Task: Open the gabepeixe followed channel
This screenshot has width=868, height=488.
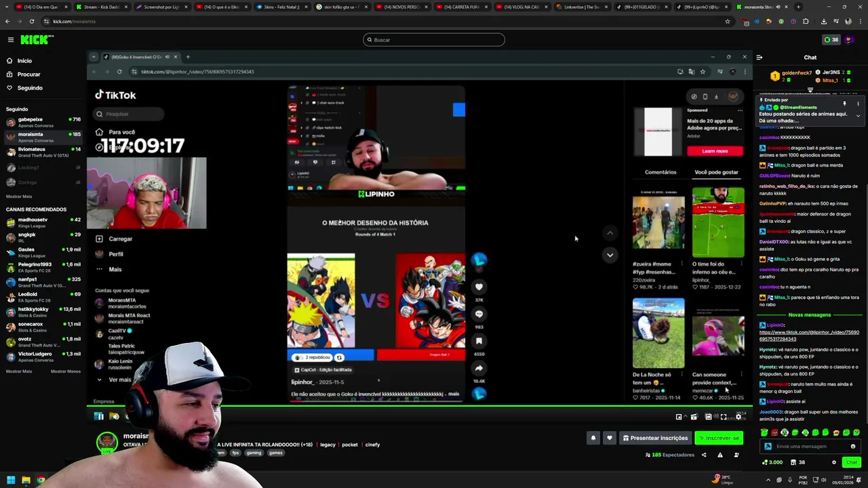Action: point(43,122)
